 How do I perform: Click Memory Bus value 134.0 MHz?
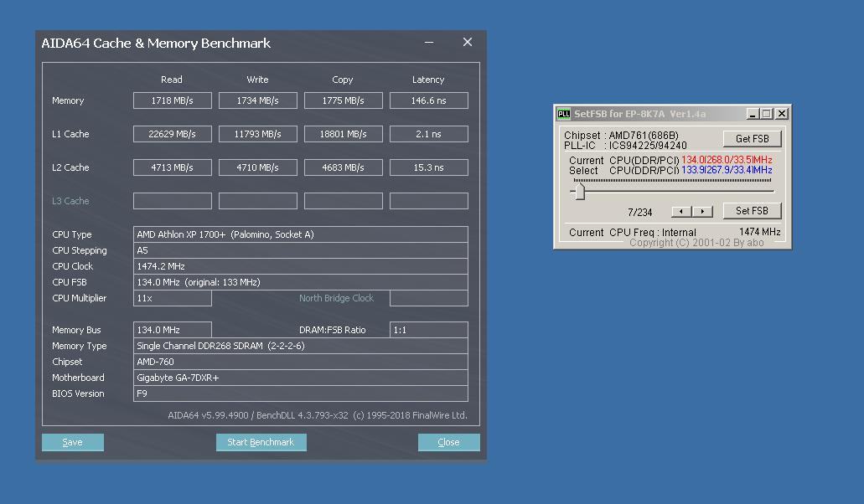click(x=173, y=330)
